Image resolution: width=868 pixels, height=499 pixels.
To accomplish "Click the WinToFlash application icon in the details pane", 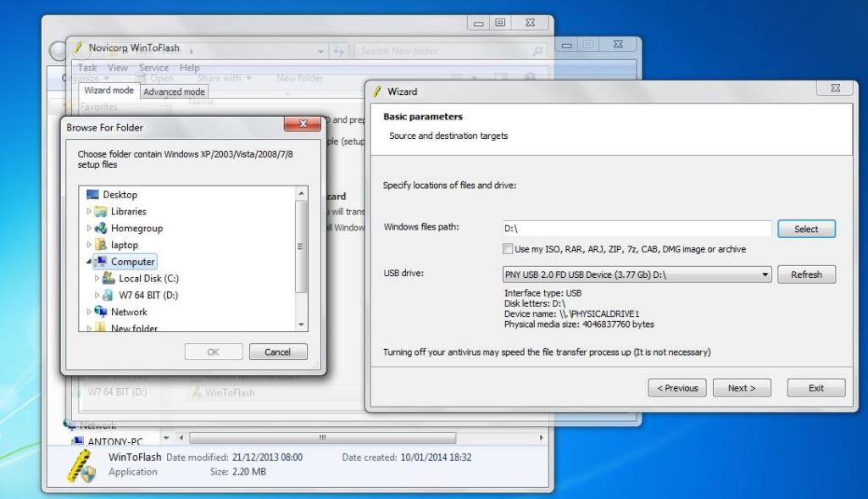I will click(80, 464).
